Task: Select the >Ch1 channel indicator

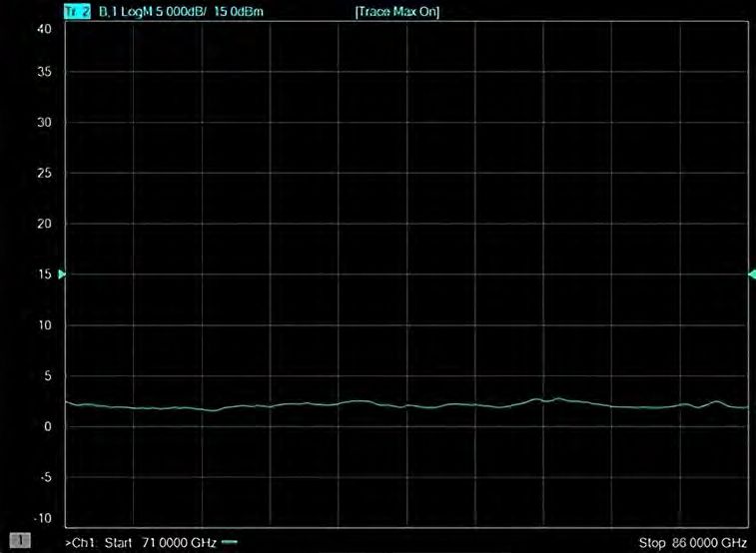Action: (80, 542)
